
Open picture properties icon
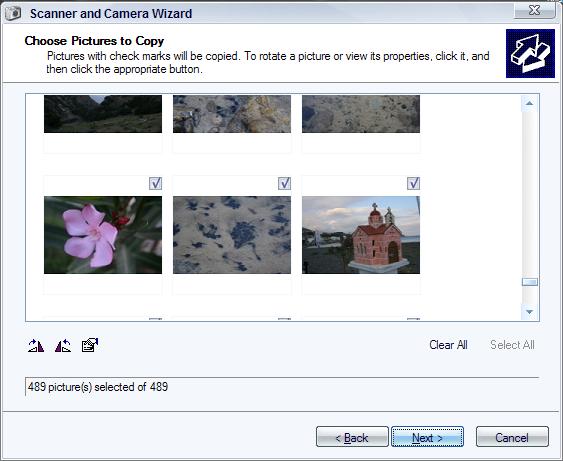coord(90,345)
